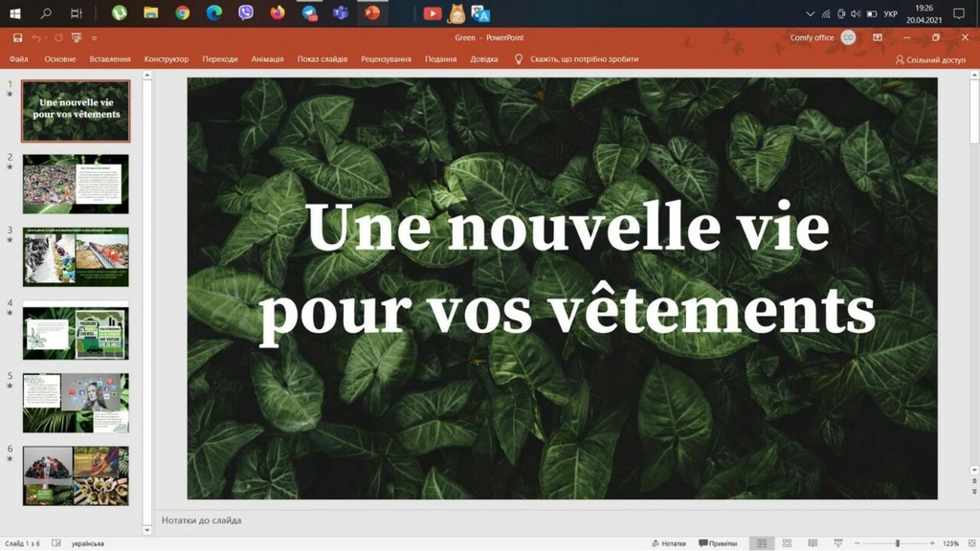Click the Save icon in quick access toolbar
The width and height of the screenshot is (980, 551).
click(x=17, y=37)
